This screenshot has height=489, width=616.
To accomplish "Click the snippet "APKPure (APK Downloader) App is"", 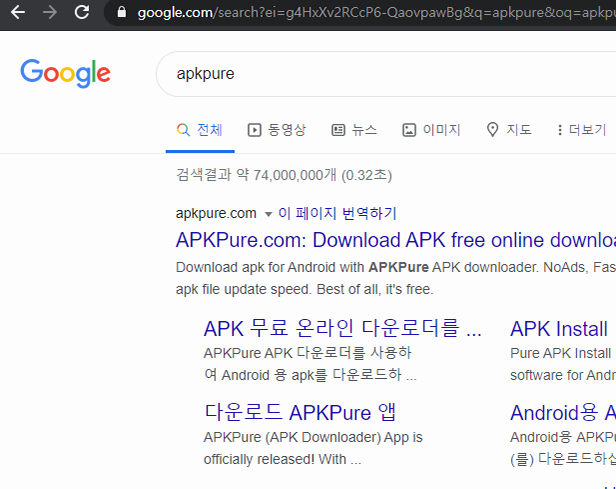I will tap(313, 437).
